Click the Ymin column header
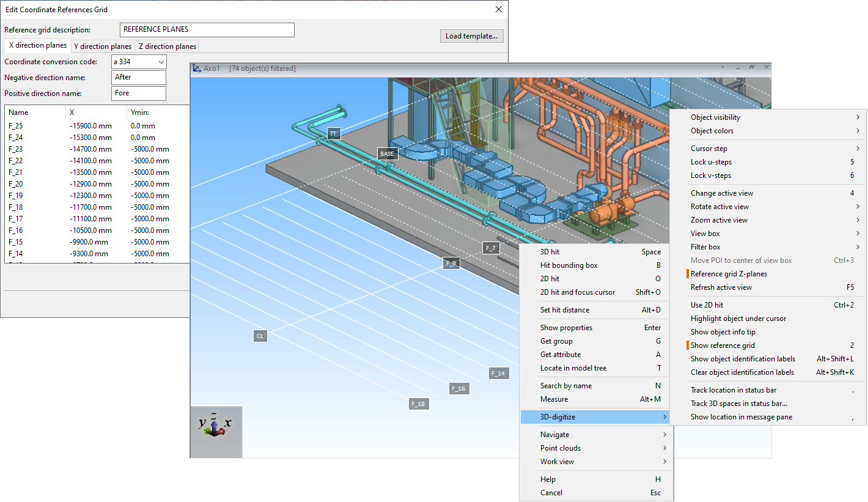868x502 pixels. [158, 113]
